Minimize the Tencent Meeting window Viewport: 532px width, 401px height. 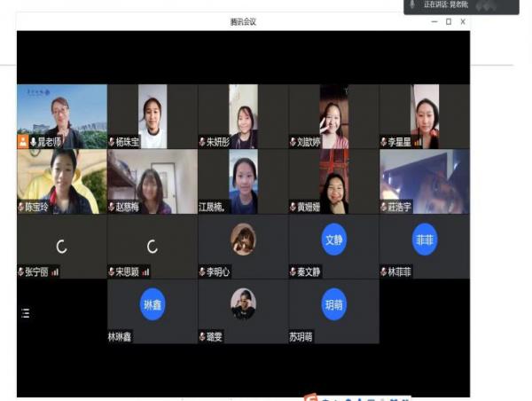tap(434, 22)
